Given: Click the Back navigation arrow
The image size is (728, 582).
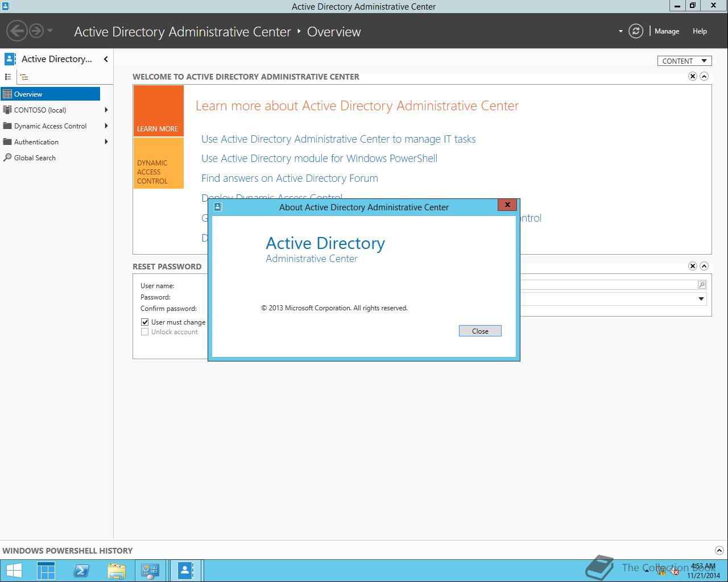Looking at the screenshot, I should click(18, 31).
